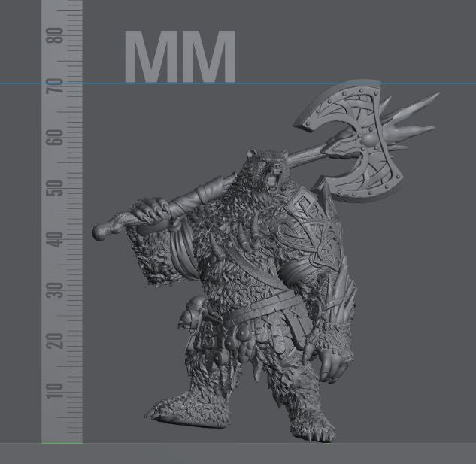Click the 20 mark on the ruler
This screenshot has width=476, height=464.
[x=54, y=340]
